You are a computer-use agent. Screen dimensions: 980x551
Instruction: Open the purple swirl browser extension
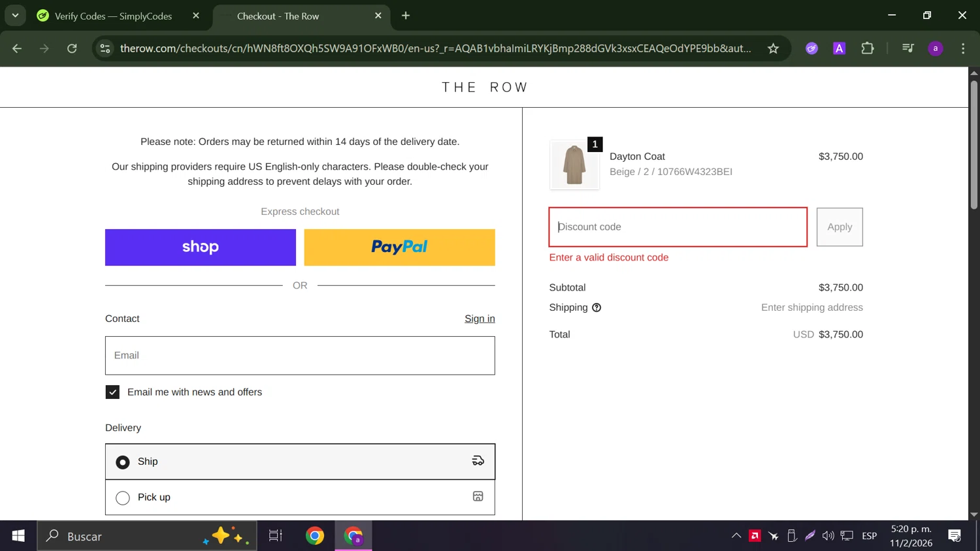[811, 48]
